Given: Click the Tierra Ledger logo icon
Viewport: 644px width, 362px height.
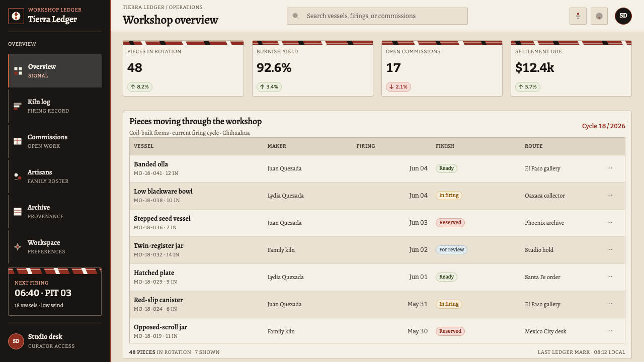Looking at the screenshot, I should [16, 16].
